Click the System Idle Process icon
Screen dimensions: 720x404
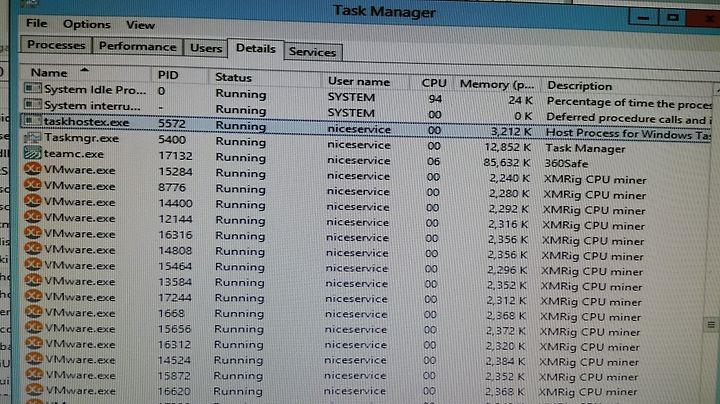tap(33, 88)
